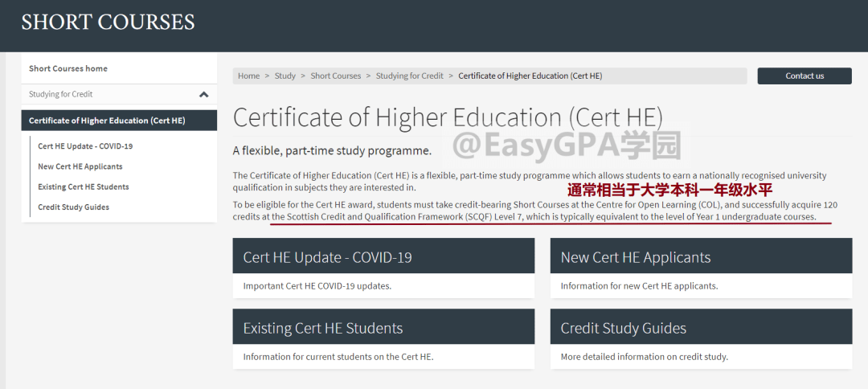Open Certificate of Higher Education sidebar item
This screenshot has width=868, height=389.
[x=107, y=121]
